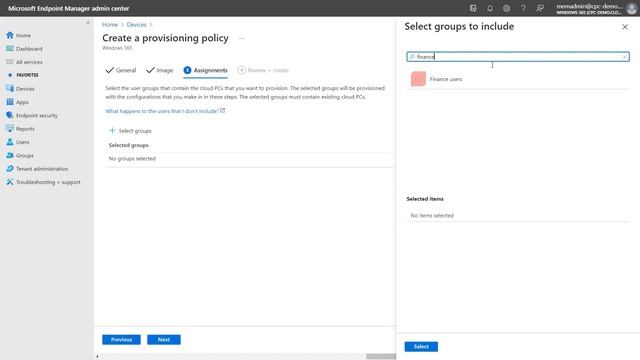Select the Assignments step tab
640x360 pixels.
pyautogui.click(x=206, y=70)
